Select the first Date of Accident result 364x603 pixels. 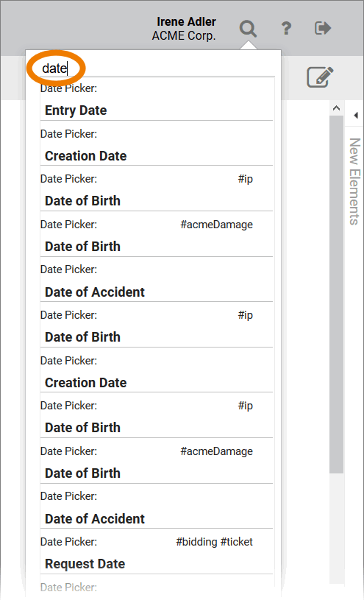click(x=157, y=280)
